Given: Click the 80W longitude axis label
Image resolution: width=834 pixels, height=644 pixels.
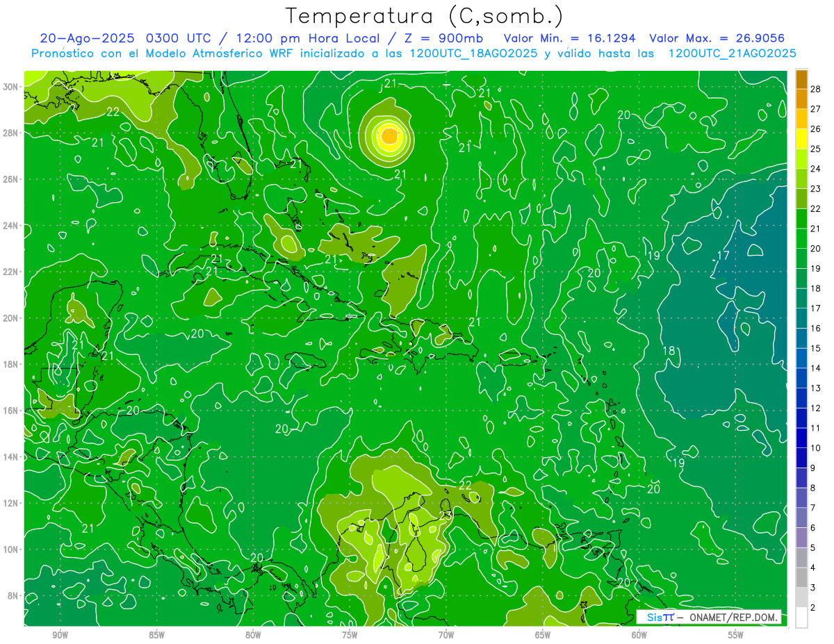Looking at the screenshot, I should coord(253,634).
